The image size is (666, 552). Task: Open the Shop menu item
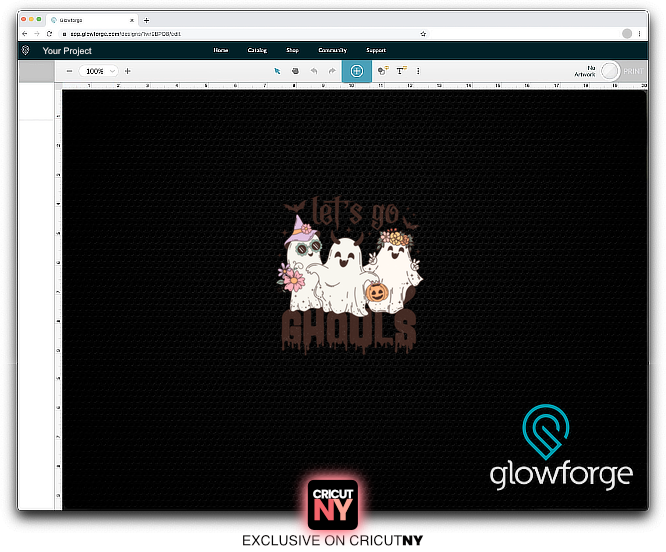(293, 50)
